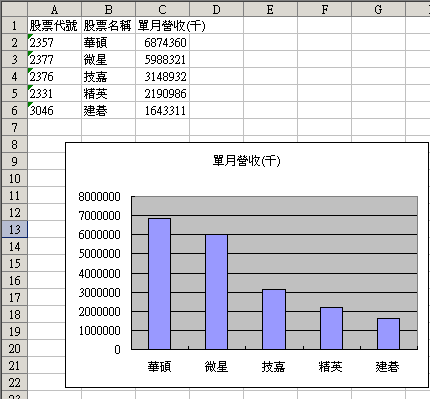Select column A header
Screen dimensions: 430x399
point(54,9)
